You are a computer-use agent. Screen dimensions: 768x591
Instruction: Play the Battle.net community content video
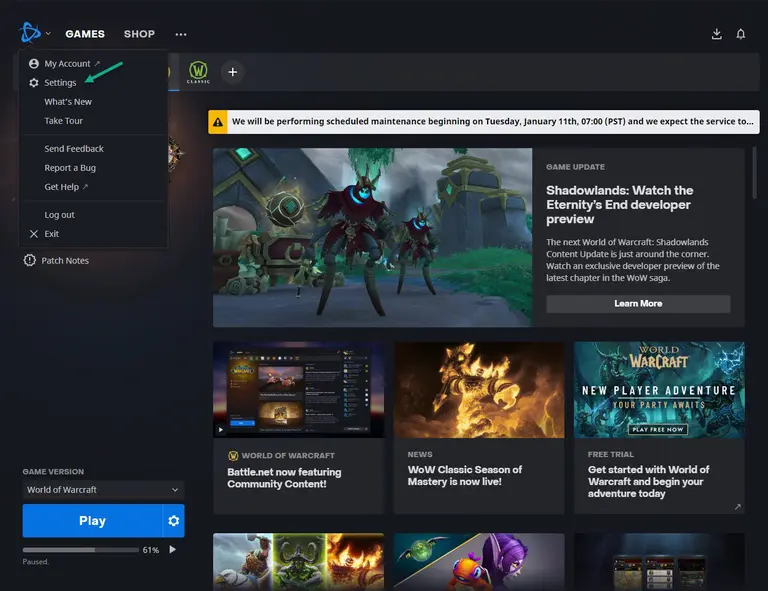click(221, 429)
